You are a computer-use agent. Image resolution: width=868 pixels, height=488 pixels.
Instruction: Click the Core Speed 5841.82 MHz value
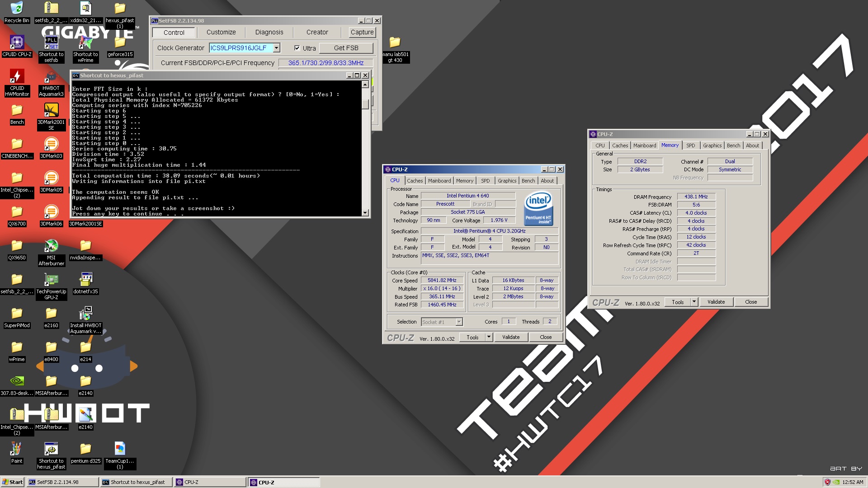pyautogui.click(x=442, y=280)
